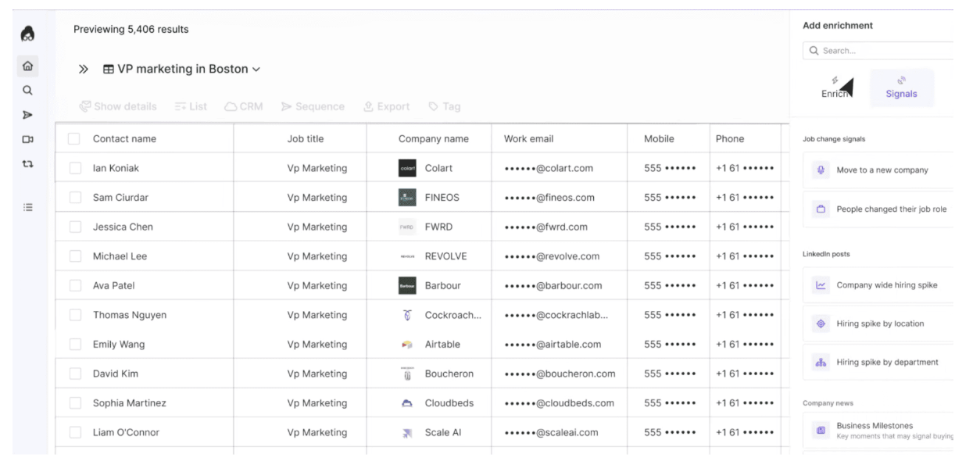
Task: Click the masked email @airtable.com
Action: (x=553, y=345)
